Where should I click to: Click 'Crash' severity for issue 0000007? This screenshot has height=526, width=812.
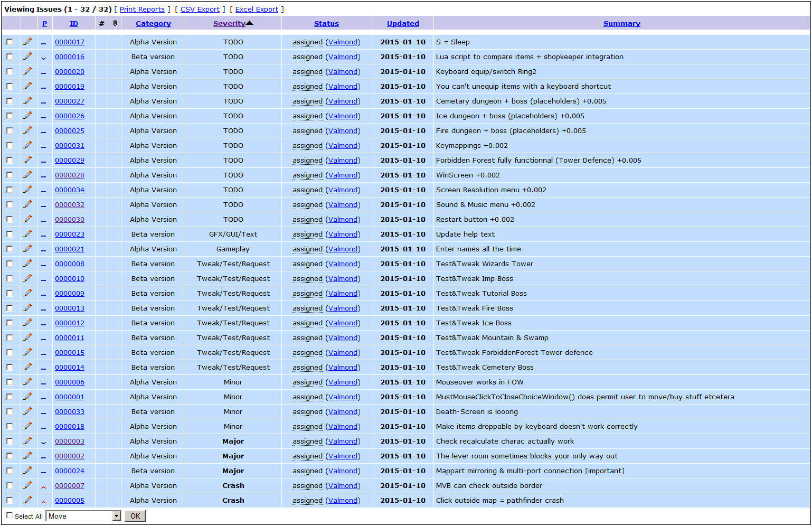[x=233, y=485]
